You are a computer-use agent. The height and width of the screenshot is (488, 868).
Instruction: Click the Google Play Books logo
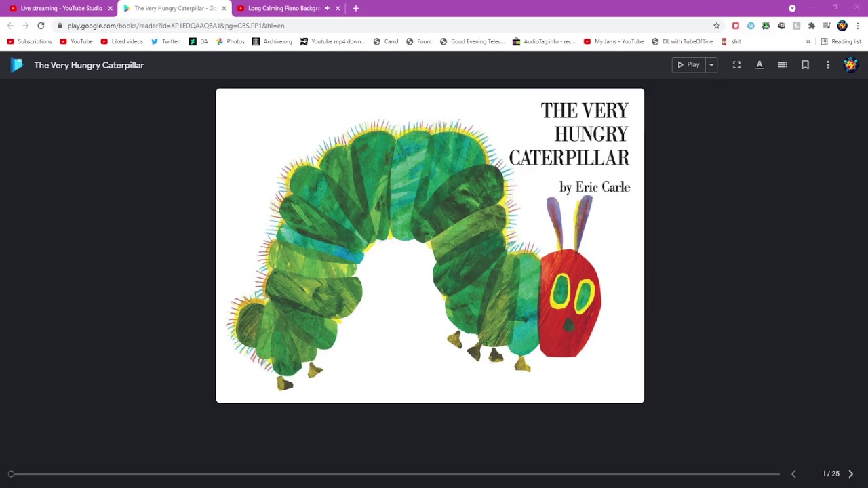[17, 65]
